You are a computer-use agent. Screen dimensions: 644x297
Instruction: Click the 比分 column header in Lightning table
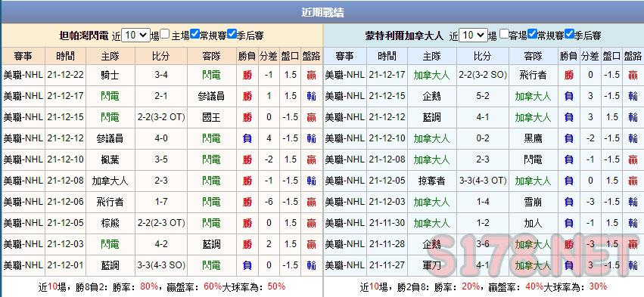(x=161, y=56)
